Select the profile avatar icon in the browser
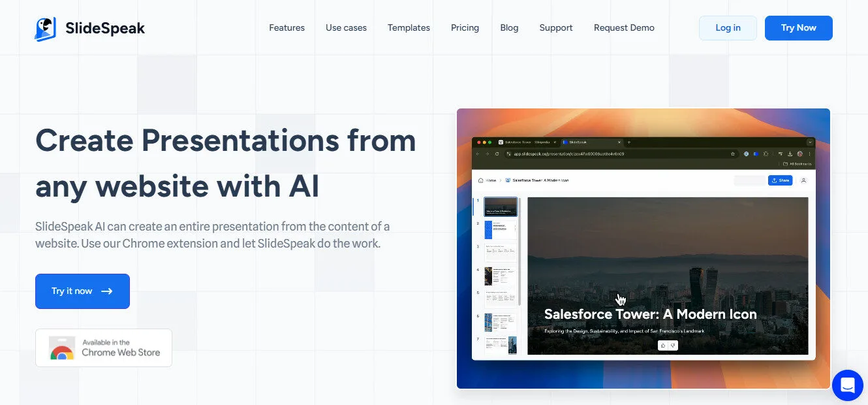The width and height of the screenshot is (868, 405). [x=800, y=154]
